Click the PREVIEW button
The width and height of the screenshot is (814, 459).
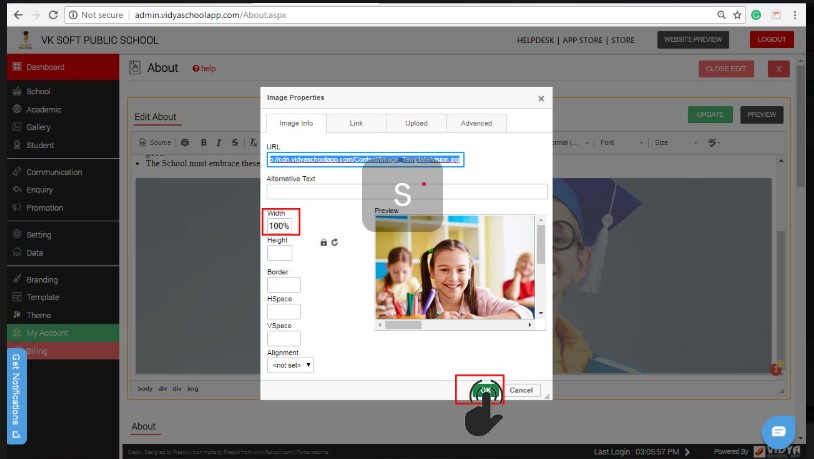(x=762, y=115)
